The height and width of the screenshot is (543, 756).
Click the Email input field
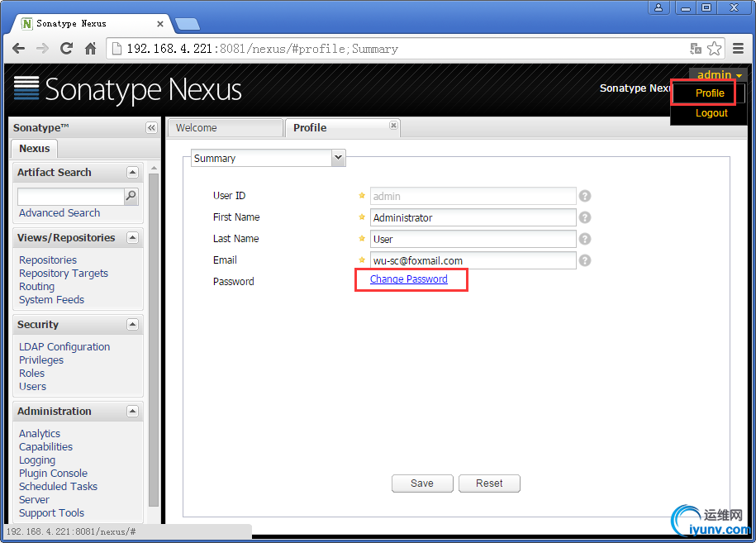pyautogui.click(x=473, y=260)
